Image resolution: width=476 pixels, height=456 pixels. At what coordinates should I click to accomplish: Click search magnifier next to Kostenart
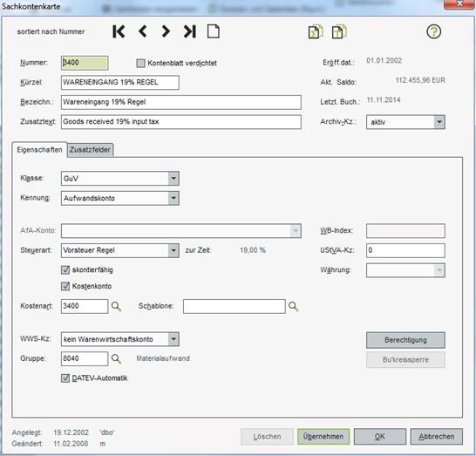[116, 306]
